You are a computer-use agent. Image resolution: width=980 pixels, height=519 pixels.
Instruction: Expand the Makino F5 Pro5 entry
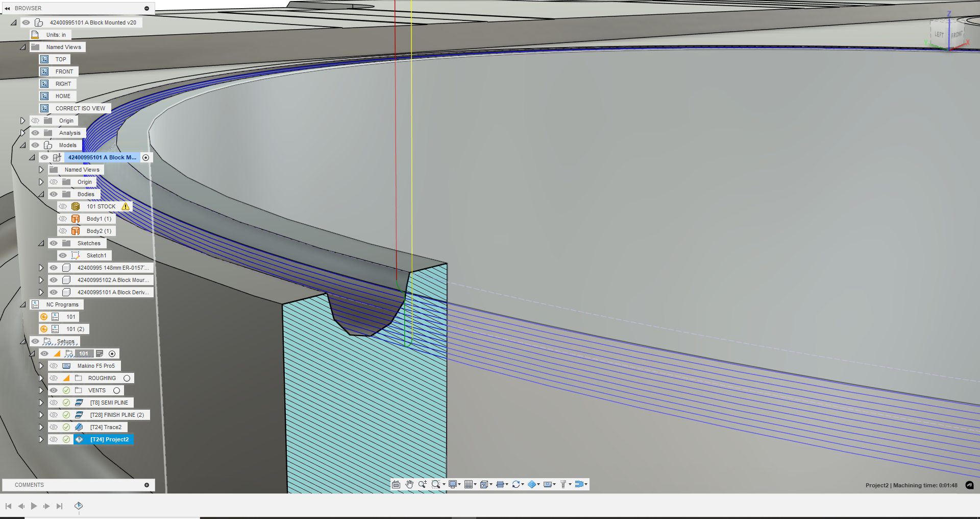(41, 366)
